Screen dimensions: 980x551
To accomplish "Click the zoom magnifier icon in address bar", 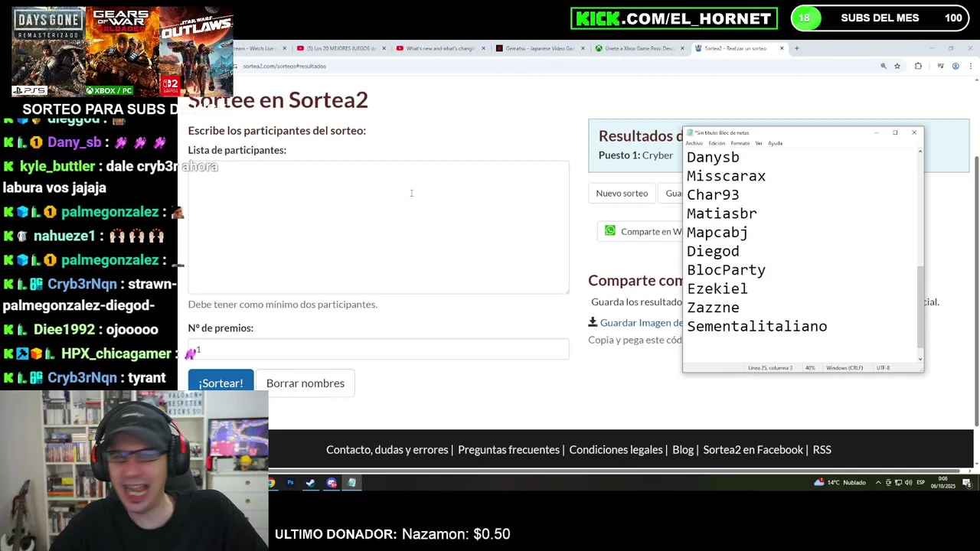I will 884,66.
